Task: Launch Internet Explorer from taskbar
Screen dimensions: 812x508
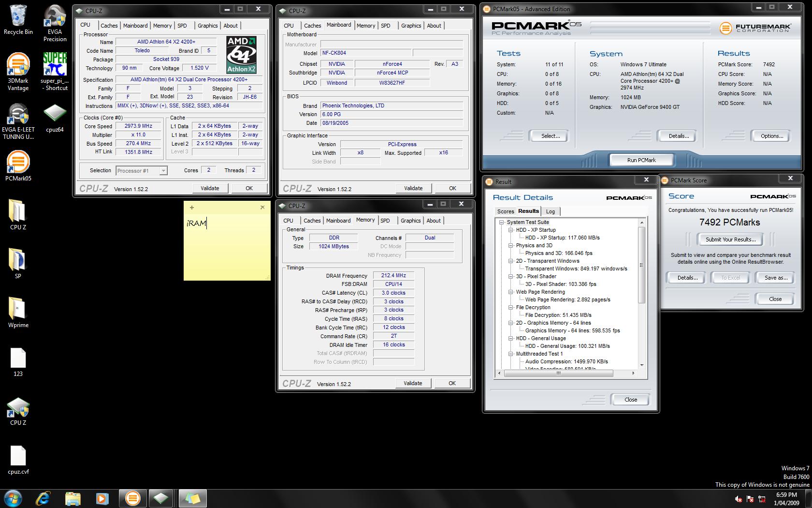Action: tap(43, 498)
